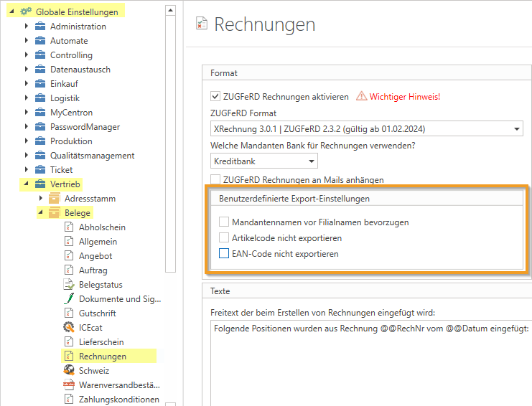532x406 pixels.
Task: Tick ZUGFeRD Rechnungen an Mails anhängen
Action: coord(215,179)
